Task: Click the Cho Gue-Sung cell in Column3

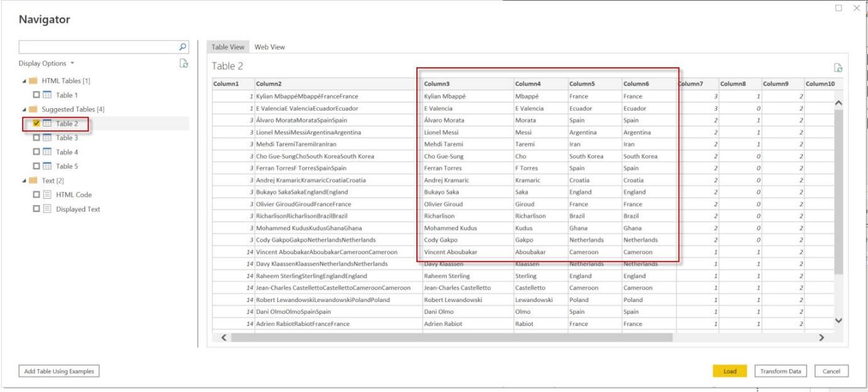Action: pos(467,156)
